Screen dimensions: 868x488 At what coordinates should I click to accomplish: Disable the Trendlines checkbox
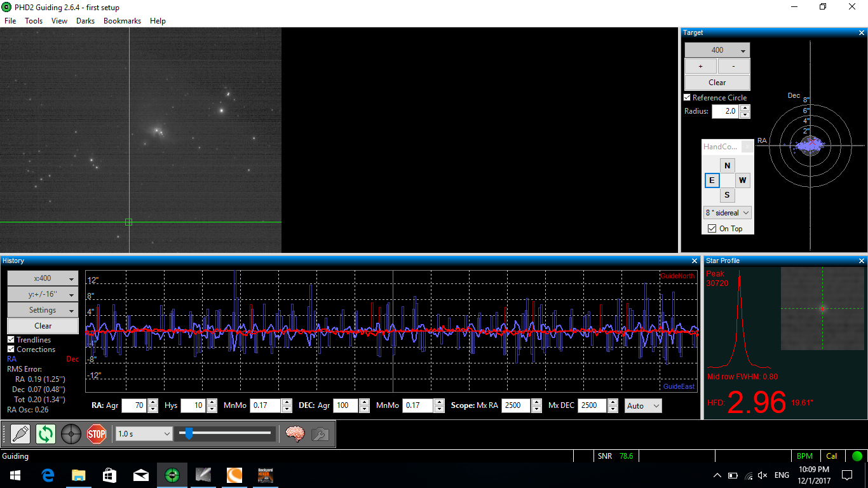tap(11, 340)
